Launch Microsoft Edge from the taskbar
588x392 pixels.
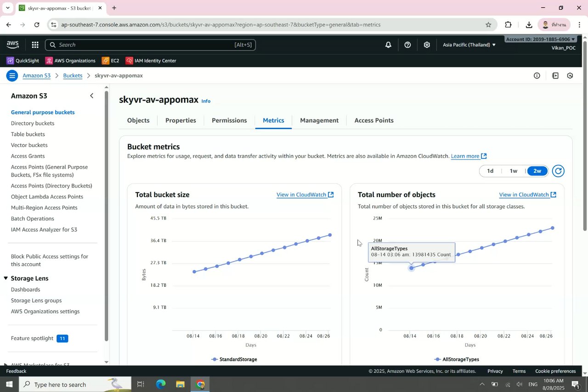[160, 384]
